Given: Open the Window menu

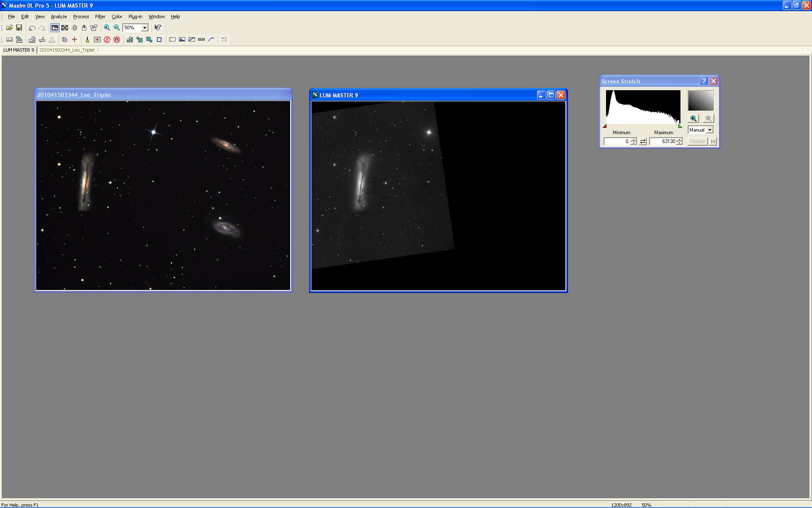Looking at the screenshot, I should click(156, 17).
